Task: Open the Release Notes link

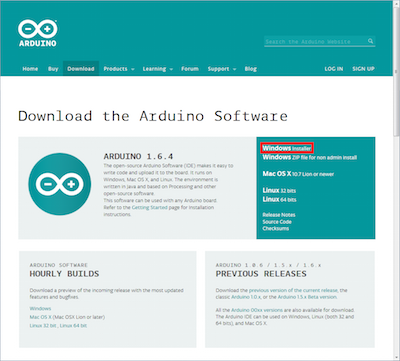Action: 279,215
